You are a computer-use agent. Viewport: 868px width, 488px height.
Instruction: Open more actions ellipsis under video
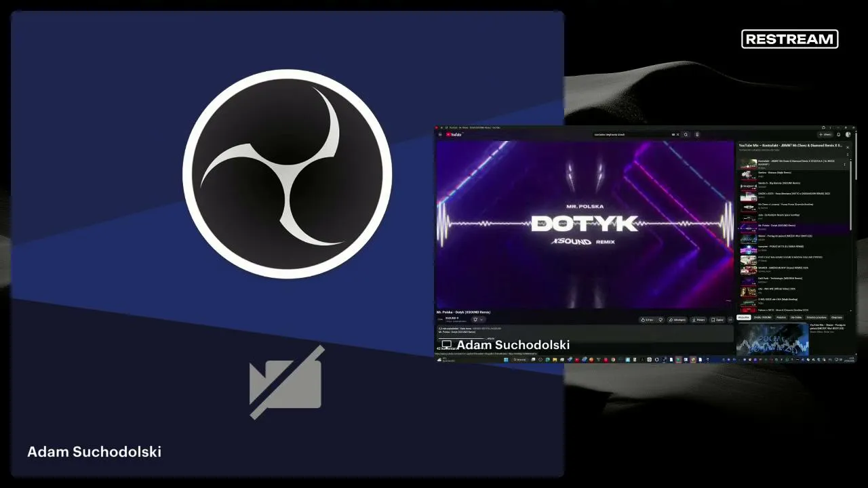click(x=730, y=320)
